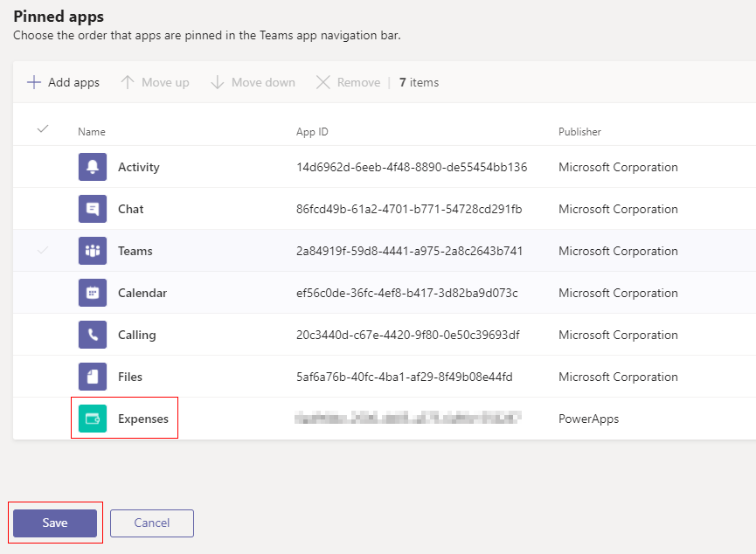
Task: Click the blurred Expenses App ID
Action: [x=408, y=418]
